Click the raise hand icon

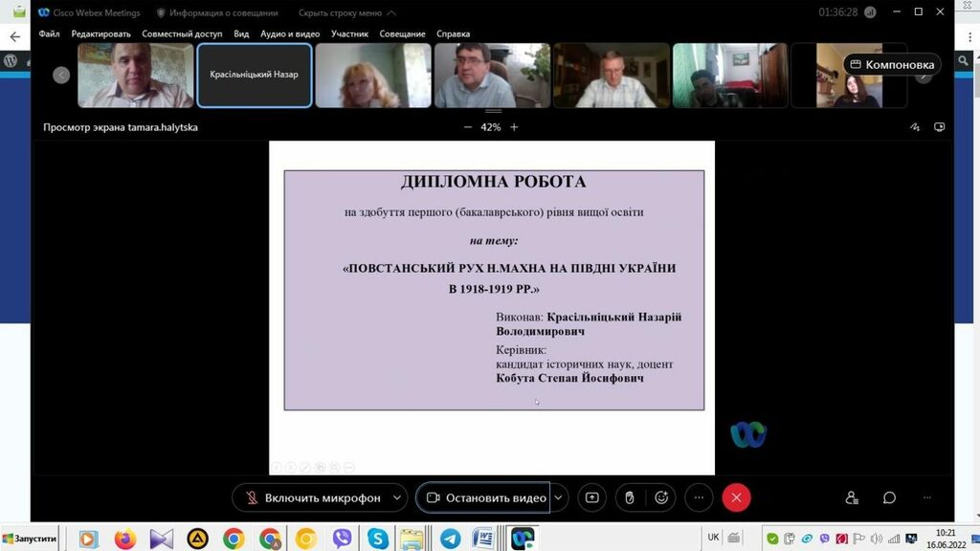tap(629, 497)
